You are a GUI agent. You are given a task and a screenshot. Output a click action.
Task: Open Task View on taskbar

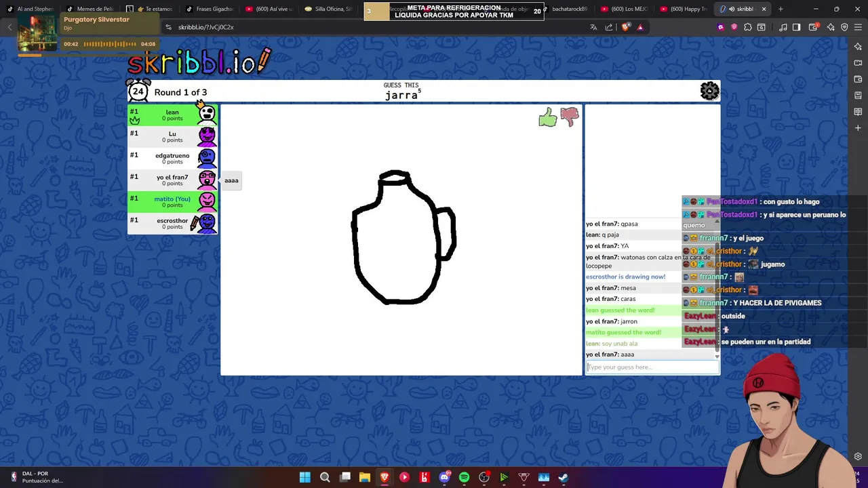[x=345, y=477]
